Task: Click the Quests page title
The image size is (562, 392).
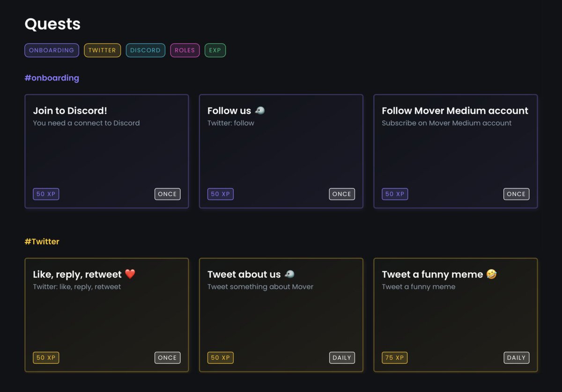Action: click(52, 24)
